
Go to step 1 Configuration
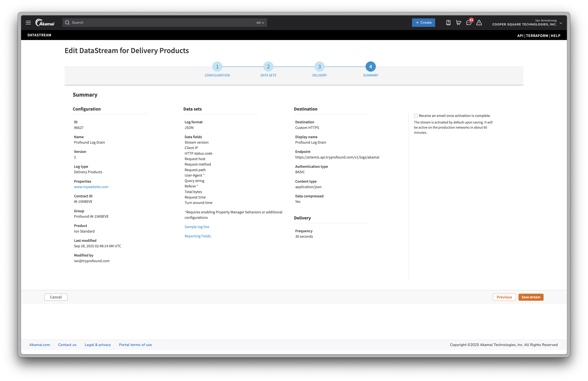pyautogui.click(x=217, y=67)
